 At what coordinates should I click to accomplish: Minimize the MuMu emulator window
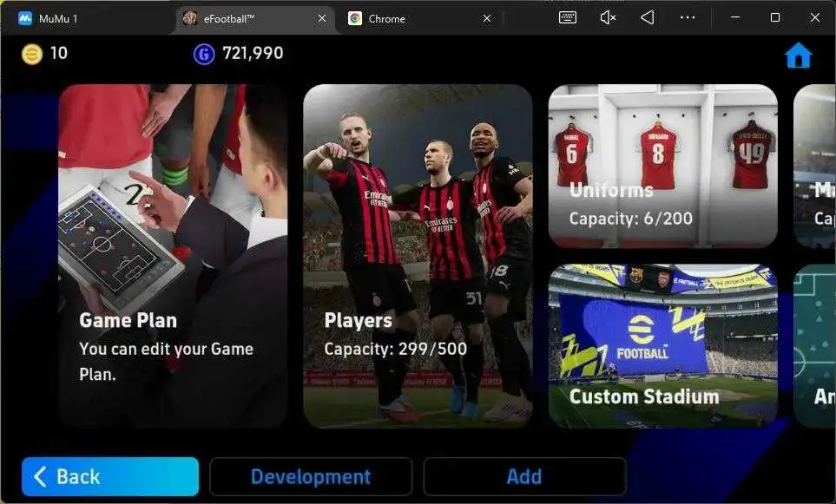click(735, 17)
